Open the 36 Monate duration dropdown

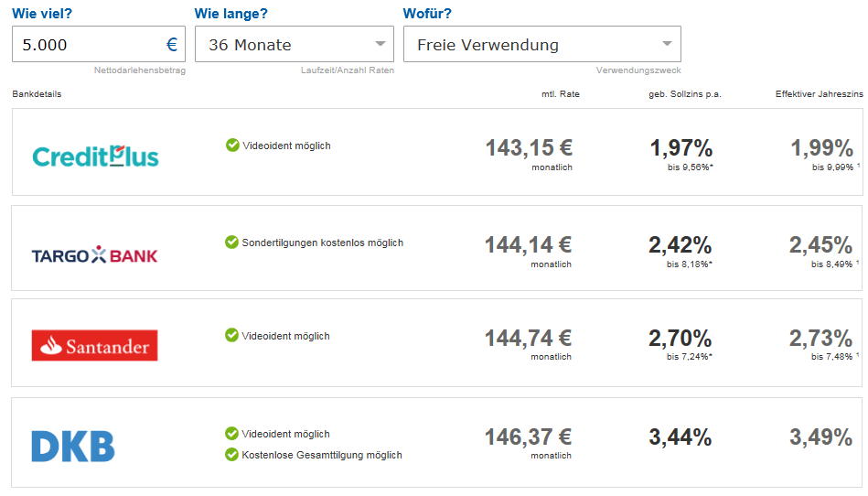click(295, 44)
